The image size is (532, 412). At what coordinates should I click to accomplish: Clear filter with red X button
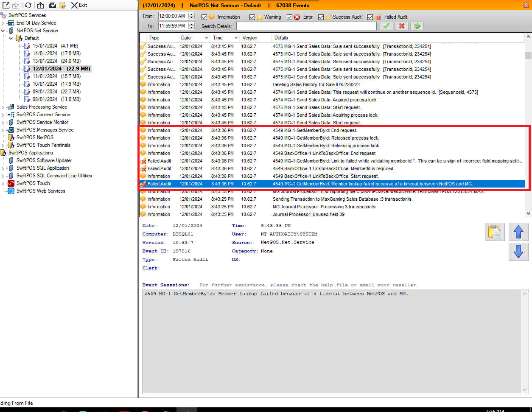pyautogui.click(x=401, y=26)
